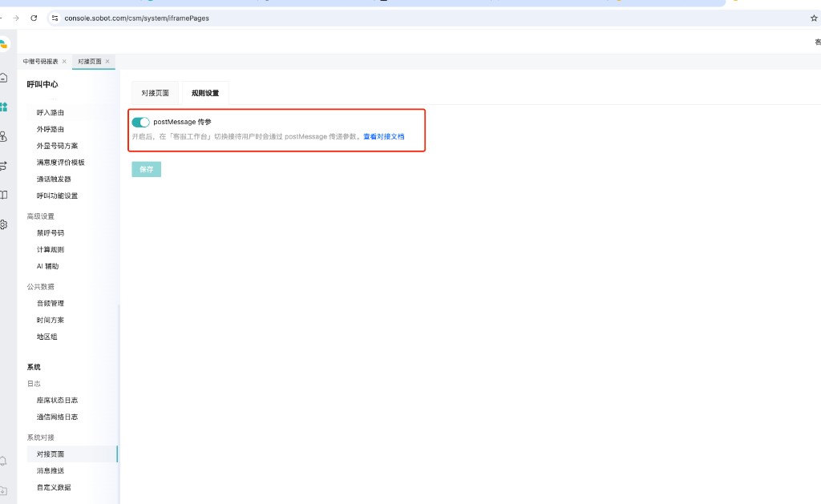Open the home icon in left rail
Viewport: 821px width, 504px height.
(x=4, y=78)
